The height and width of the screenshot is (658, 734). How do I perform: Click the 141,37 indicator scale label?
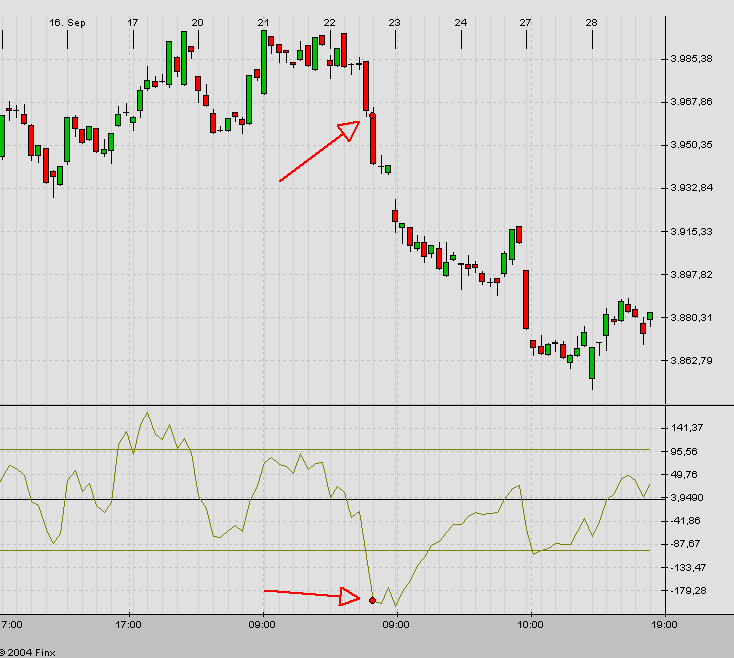(x=690, y=428)
